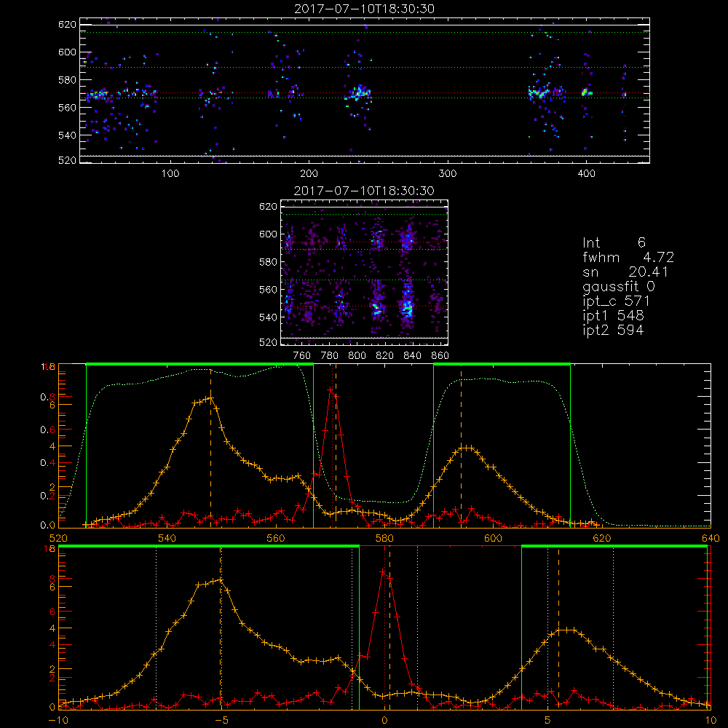Select the 'Int 6' readout line
Viewport: 728px width, 728px height.
tap(614, 242)
